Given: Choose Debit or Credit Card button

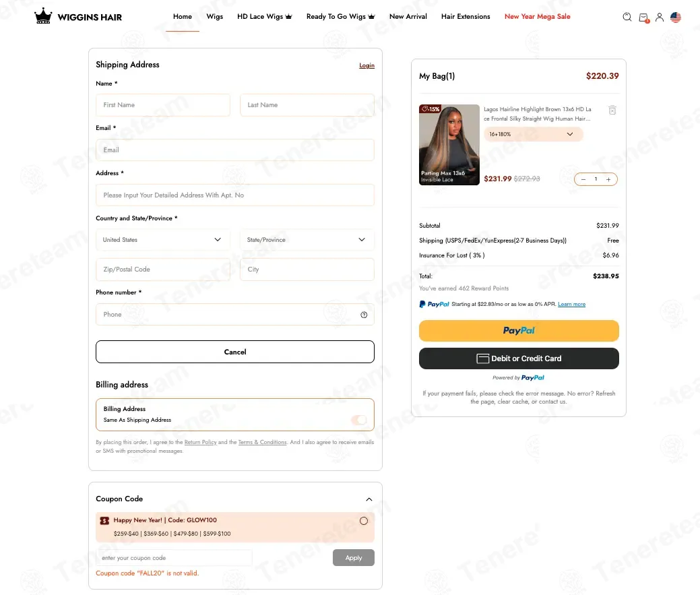Looking at the screenshot, I should [519, 358].
